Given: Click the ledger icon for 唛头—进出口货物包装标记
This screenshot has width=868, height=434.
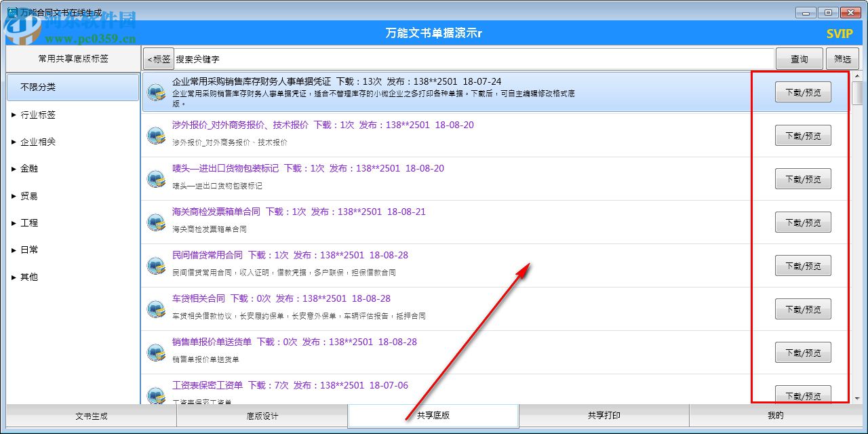Looking at the screenshot, I should (x=156, y=178).
